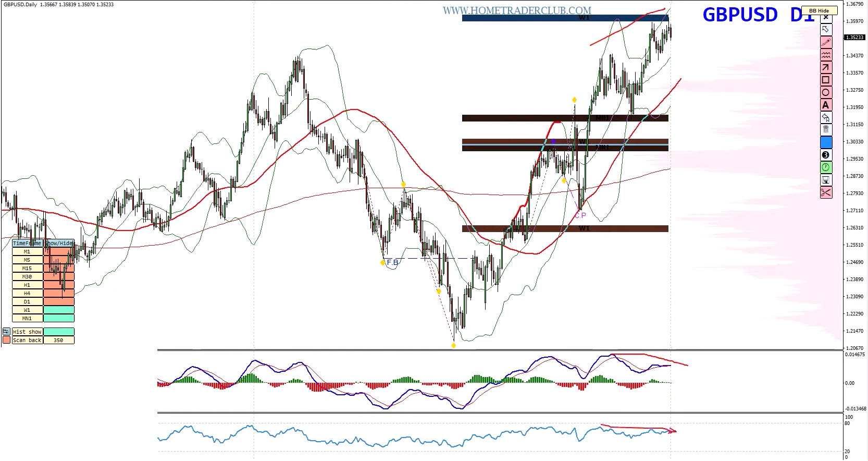The height and width of the screenshot is (461, 868).
Task: Click the green clock icon
Action: pyautogui.click(x=826, y=167)
